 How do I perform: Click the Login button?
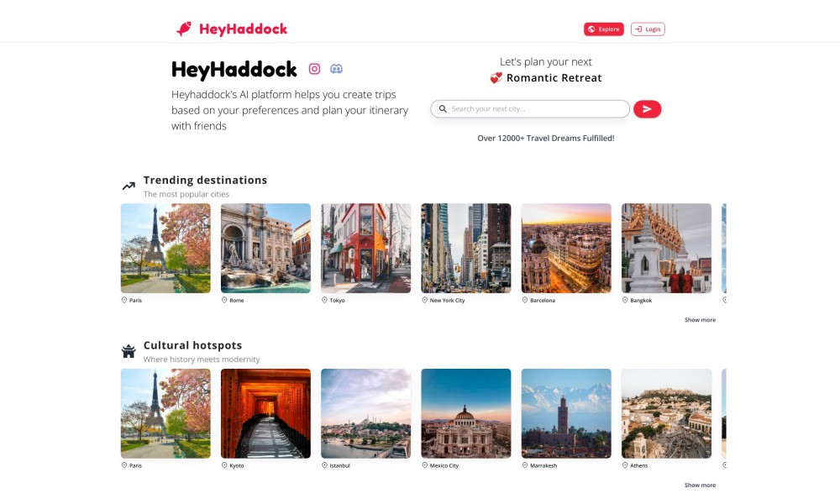click(x=648, y=29)
